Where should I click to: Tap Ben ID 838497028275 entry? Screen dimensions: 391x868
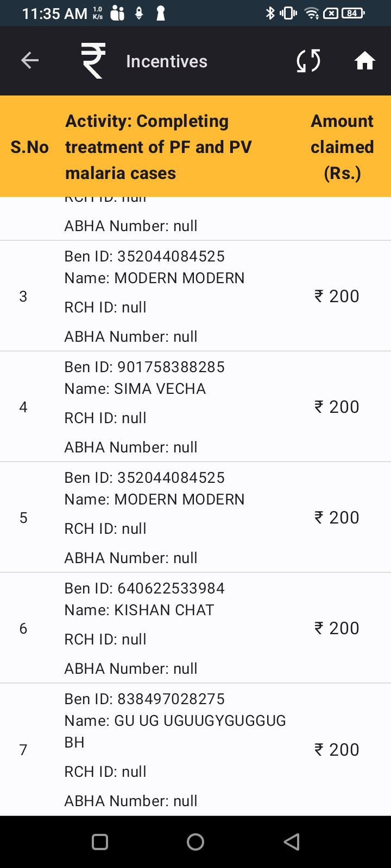[144, 699]
